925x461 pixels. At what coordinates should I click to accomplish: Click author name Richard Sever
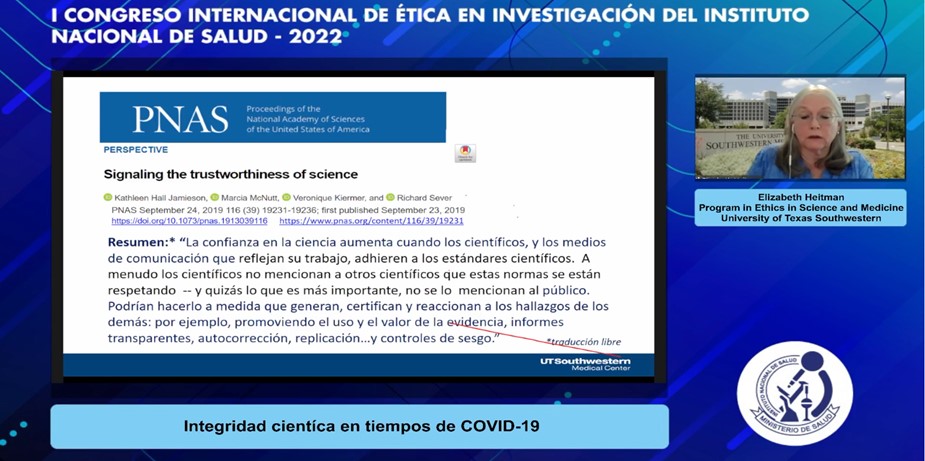click(x=424, y=198)
